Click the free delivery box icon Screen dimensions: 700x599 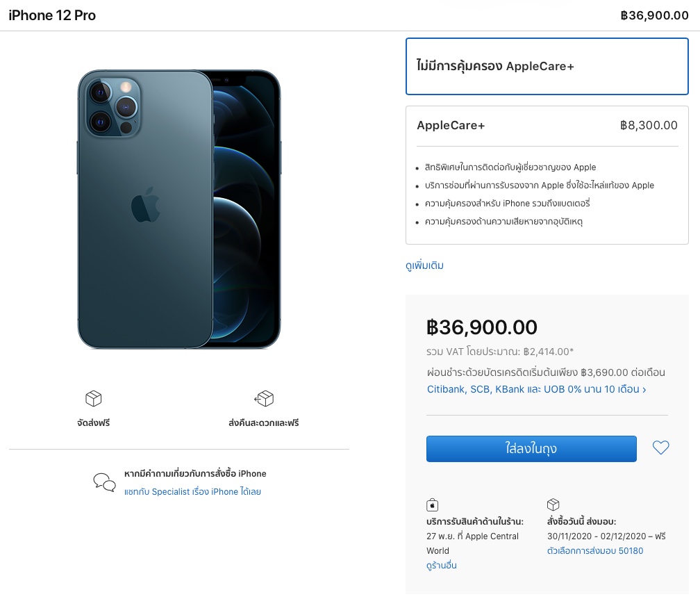point(94,398)
